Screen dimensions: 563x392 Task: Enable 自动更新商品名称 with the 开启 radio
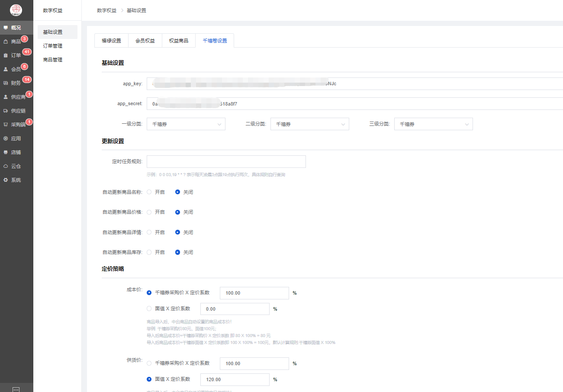click(x=149, y=192)
